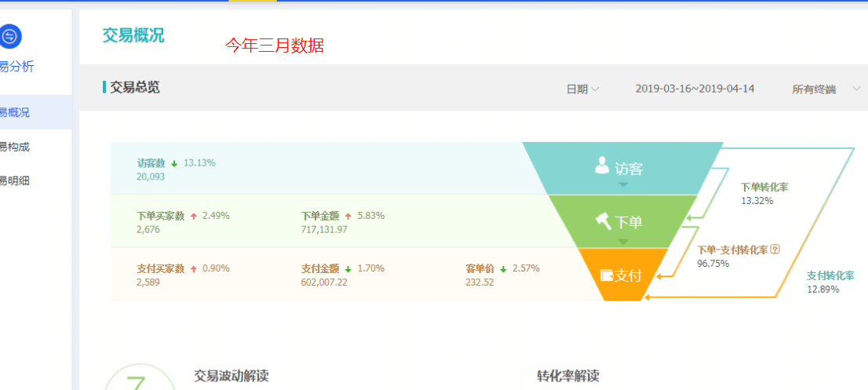Click the 访客 funnel segment
The height and width of the screenshot is (390, 868).
[x=623, y=168]
